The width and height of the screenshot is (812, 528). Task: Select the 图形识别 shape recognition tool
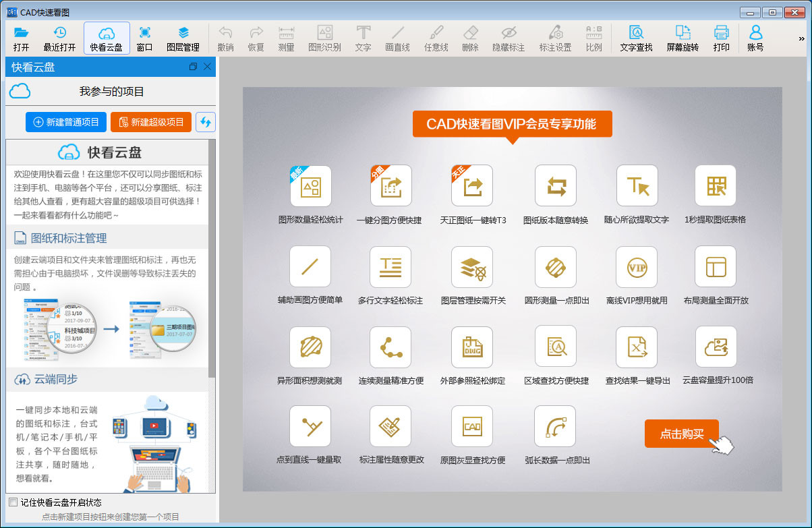tap(325, 38)
